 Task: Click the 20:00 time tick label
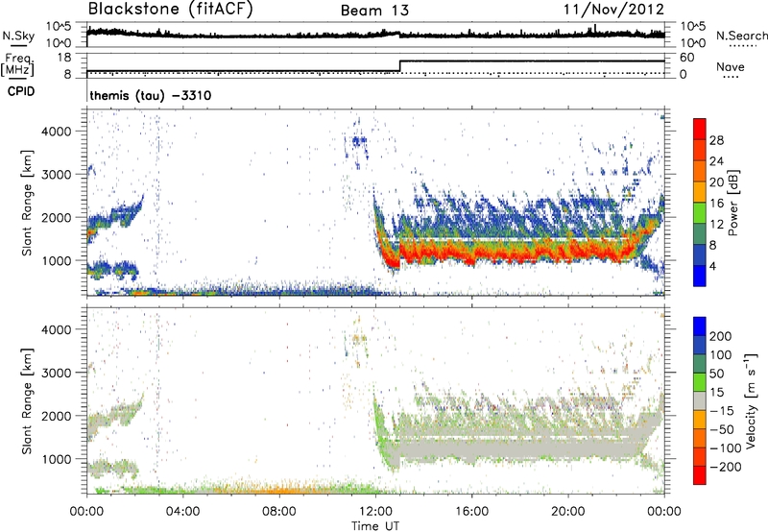point(568,512)
